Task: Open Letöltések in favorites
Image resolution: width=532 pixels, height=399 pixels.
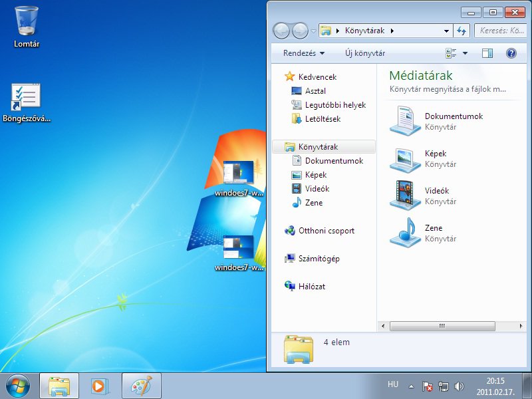Action: 323,119
